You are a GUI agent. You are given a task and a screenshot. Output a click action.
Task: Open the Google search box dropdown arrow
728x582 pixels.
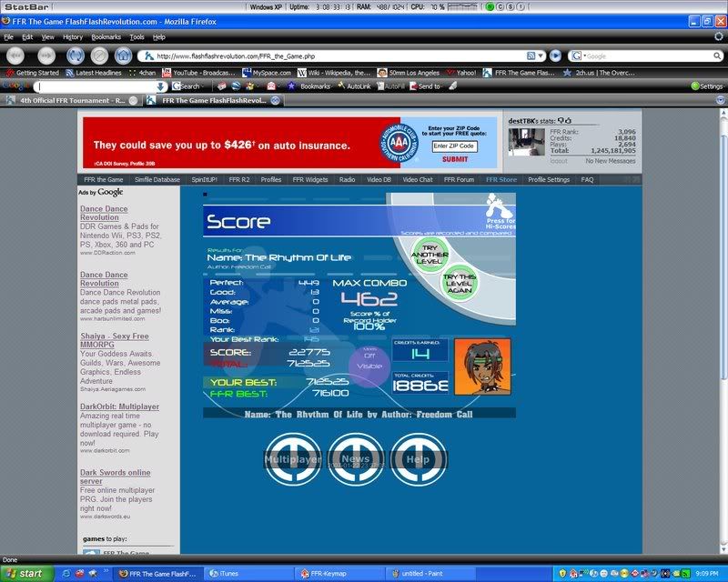(583, 55)
